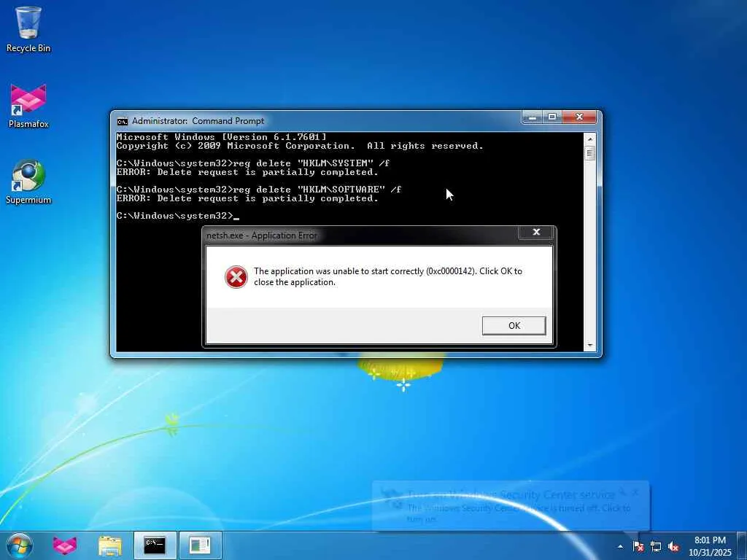Maximize the Command Prompt window
The image size is (747, 560).
[x=552, y=117]
